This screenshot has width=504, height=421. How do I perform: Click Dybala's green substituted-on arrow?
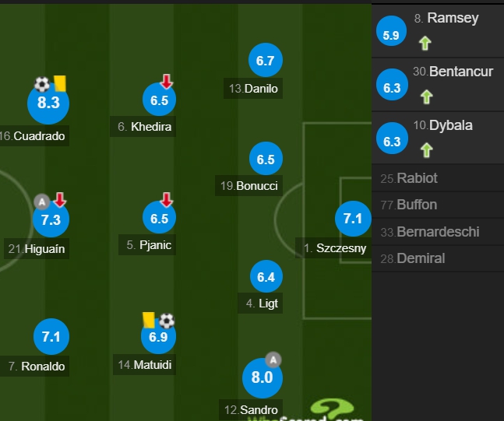click(427, 150)
